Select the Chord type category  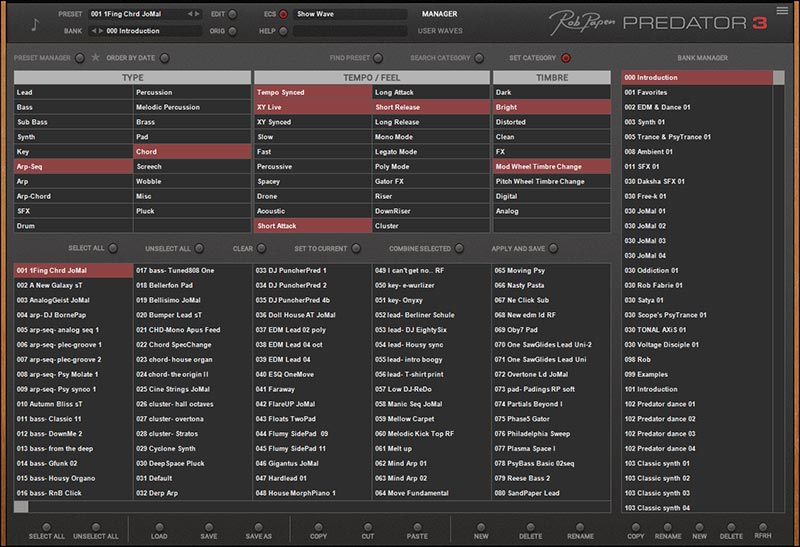tap(192, 152)
